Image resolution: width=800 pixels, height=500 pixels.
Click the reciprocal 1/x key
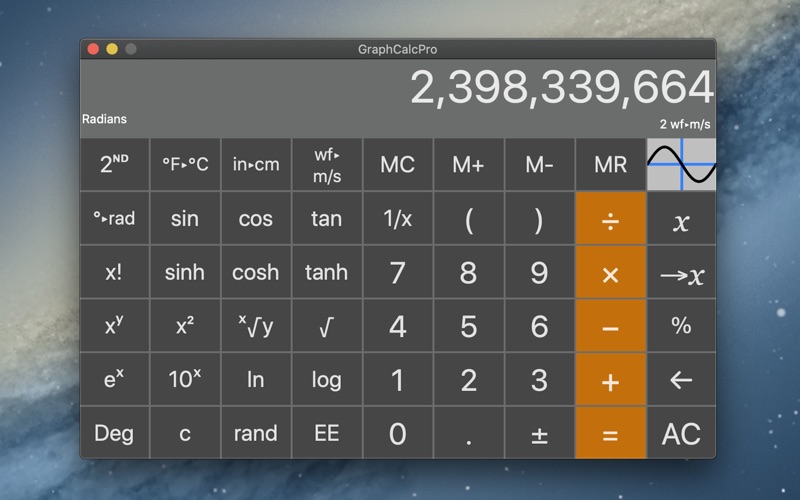tap(397, 218)
